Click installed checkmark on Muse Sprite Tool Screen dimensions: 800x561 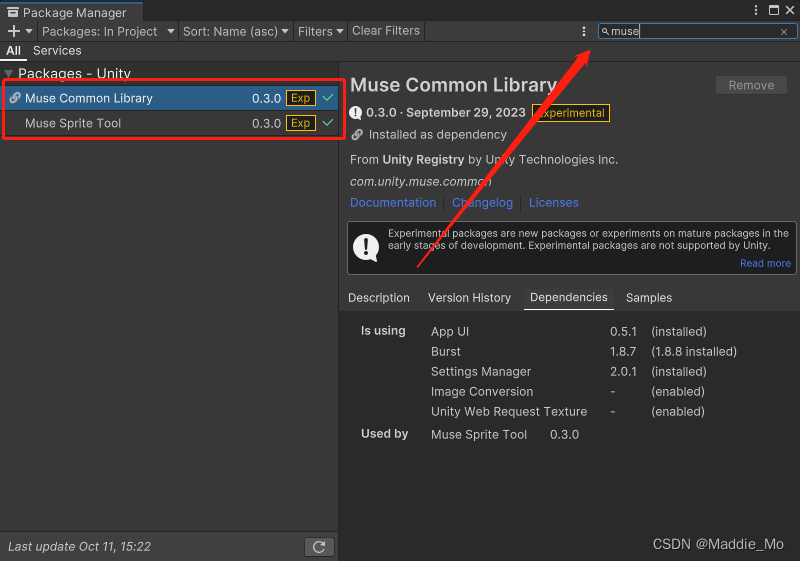point(328,122)
